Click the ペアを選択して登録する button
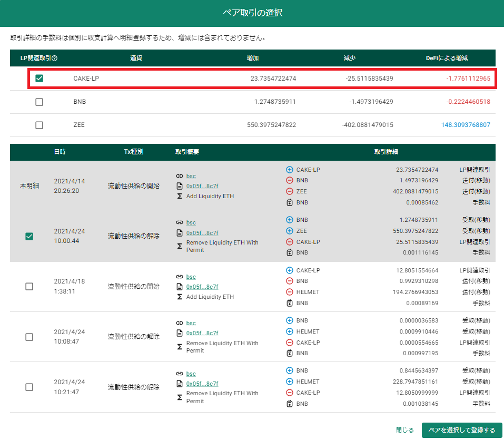 [462, 430]
